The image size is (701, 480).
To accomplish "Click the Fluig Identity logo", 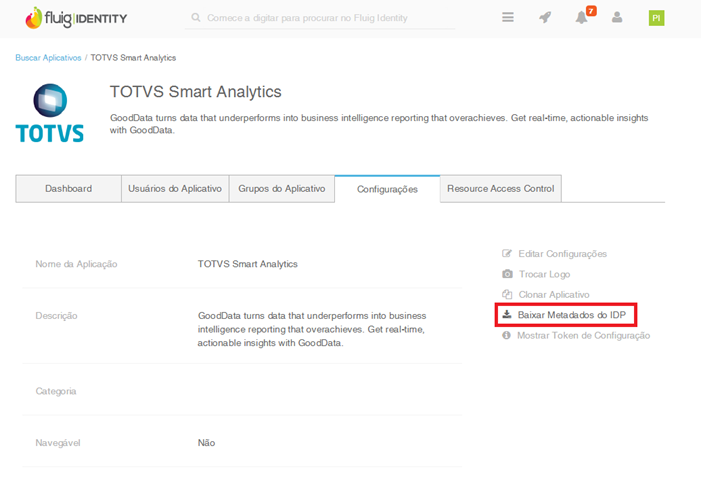I will pyautogui.click(x=76, y=18).
